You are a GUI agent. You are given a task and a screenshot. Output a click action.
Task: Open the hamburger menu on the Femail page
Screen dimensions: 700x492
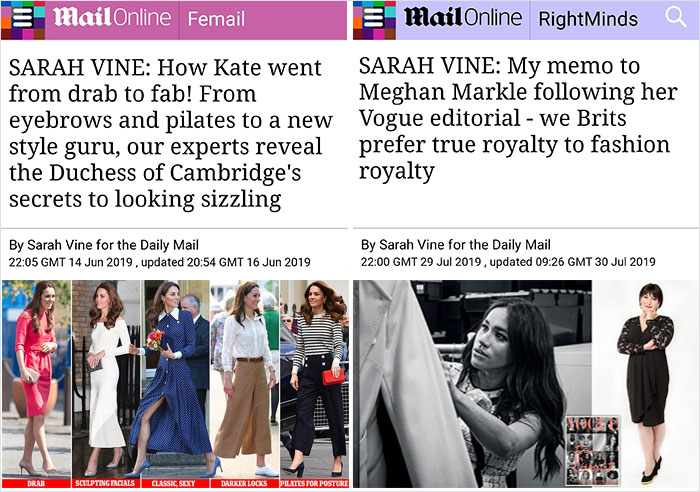23,19
